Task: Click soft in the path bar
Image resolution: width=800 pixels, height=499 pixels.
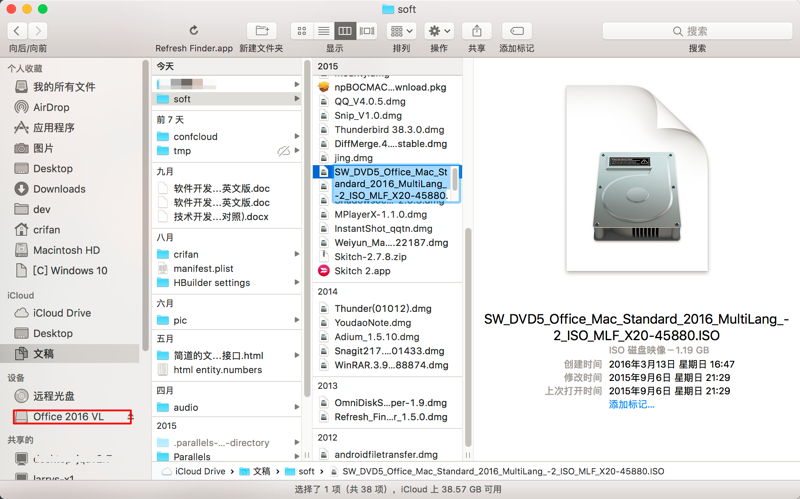Action: click(x=300, y=471)
